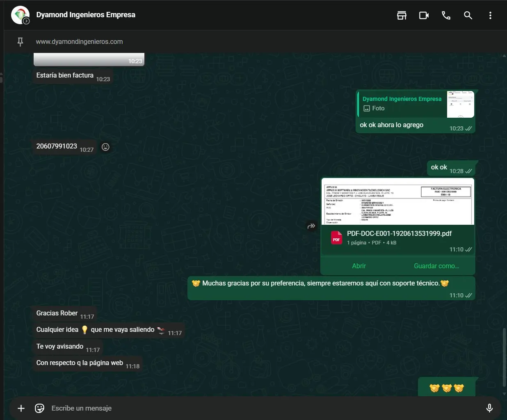Click the 1 página PDF 4 kB details
507x420 pixels.
[x=372, y=243]
